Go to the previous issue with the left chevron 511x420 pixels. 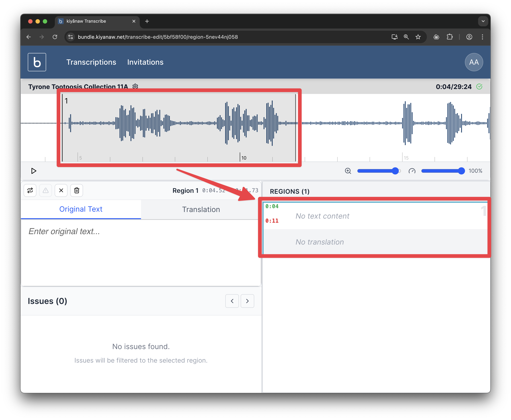click(232, 301)
